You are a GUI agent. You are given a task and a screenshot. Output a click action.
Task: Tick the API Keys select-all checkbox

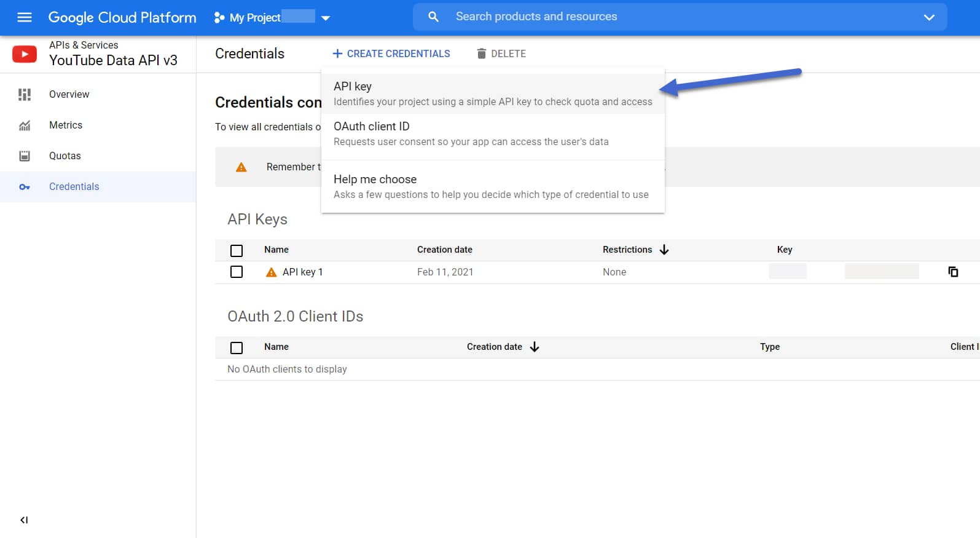coord(237,250)
